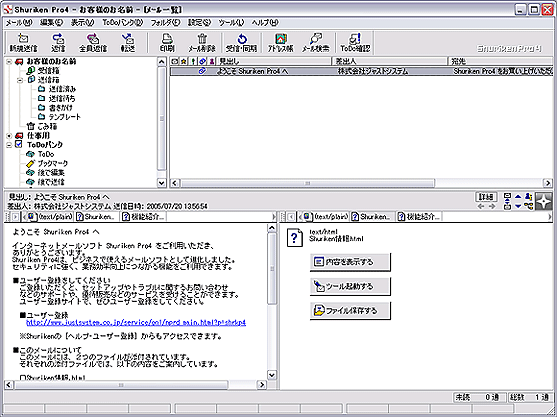Screen dimensions: 557x417
Task: Sort by the star column header
Action: pos(183,61)
